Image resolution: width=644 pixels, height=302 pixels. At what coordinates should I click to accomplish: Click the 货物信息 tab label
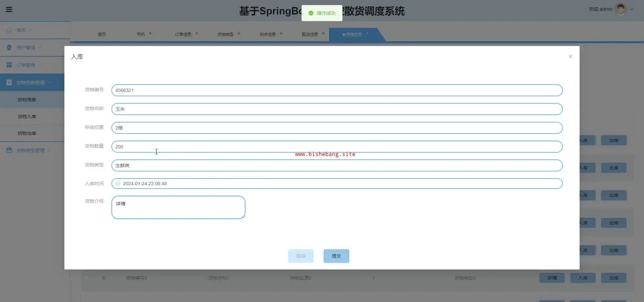pos(354,34)
